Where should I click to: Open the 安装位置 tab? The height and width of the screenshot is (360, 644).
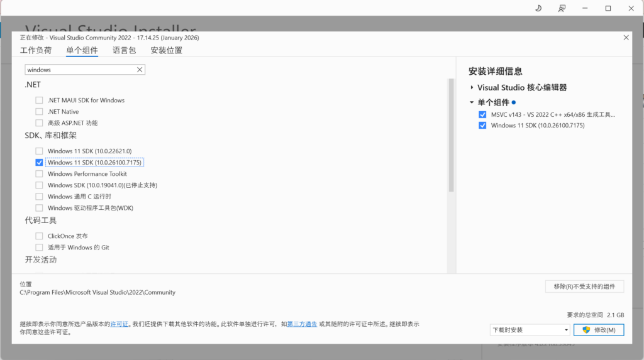click(x=166, y=50)
